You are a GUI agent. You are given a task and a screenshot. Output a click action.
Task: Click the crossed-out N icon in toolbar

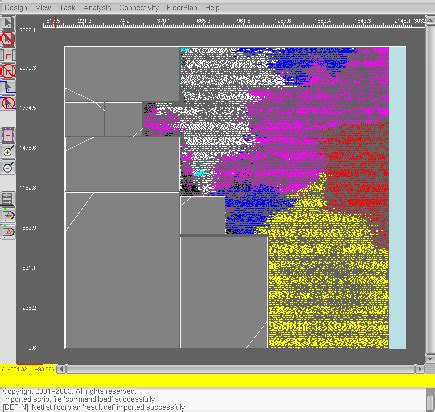coord(8,71)
